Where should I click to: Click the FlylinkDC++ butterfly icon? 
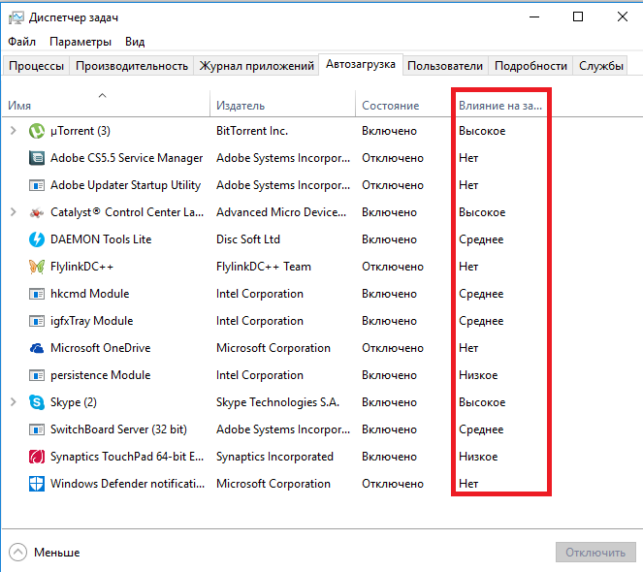point(36,267)
